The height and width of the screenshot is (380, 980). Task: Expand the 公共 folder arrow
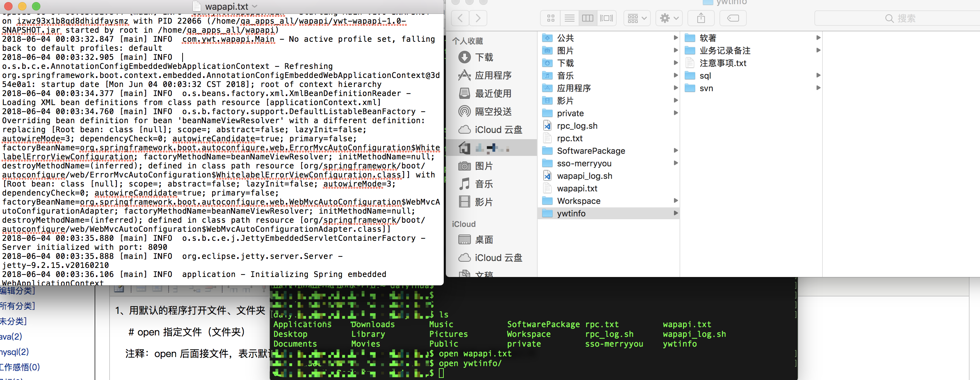pyautogui.click(x=676, y=38)
